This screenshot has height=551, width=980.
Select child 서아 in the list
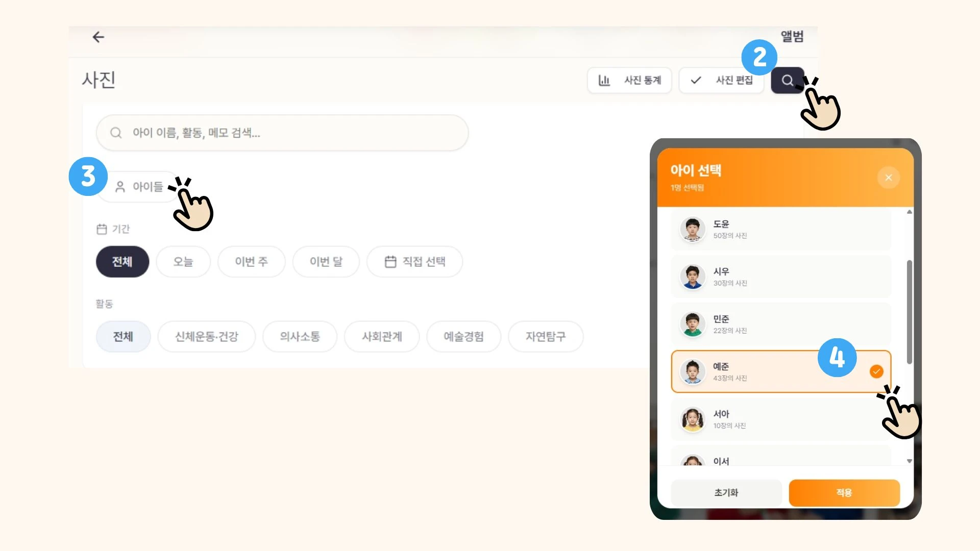[781, 419]
